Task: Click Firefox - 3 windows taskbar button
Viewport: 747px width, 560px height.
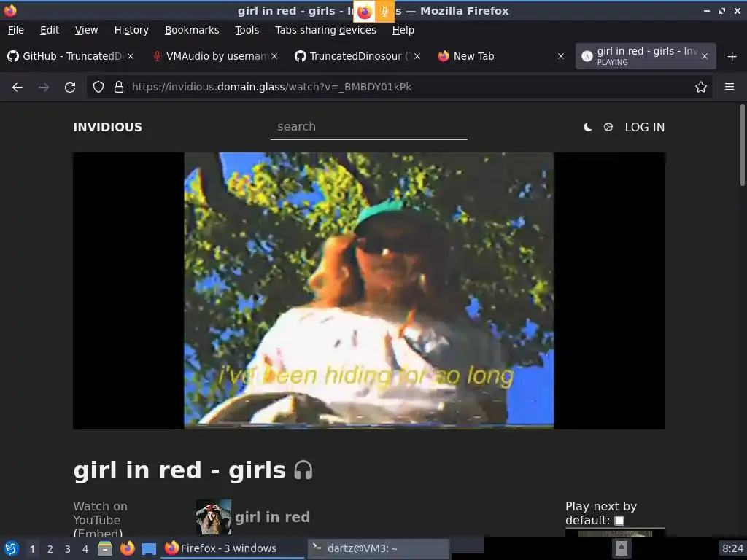Action: (x=232, y=548)
